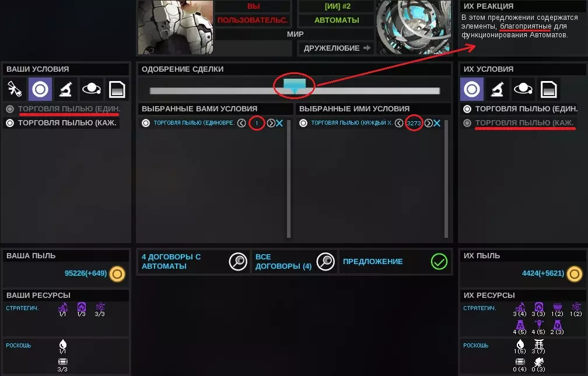
Task: Remove your selected dust trade term
Action: coord(279,123)
